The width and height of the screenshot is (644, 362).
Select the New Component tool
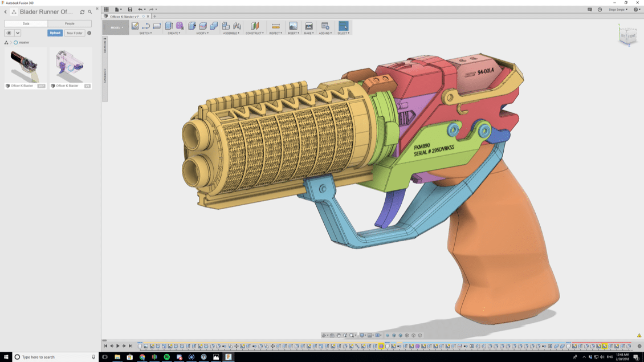click(x=226, y=26)
